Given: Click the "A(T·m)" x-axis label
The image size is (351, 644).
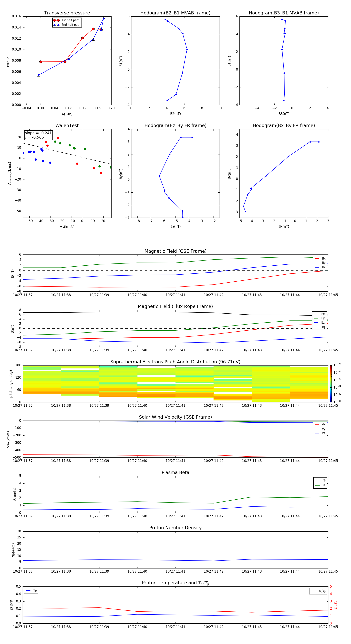Looking at the screenshot, I should (67, 114).
